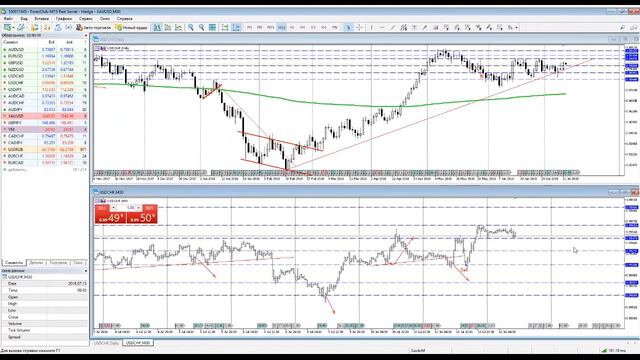Click the search icon in the toolbar
This screenshot has width=640, height=360.
coord(622,27)
